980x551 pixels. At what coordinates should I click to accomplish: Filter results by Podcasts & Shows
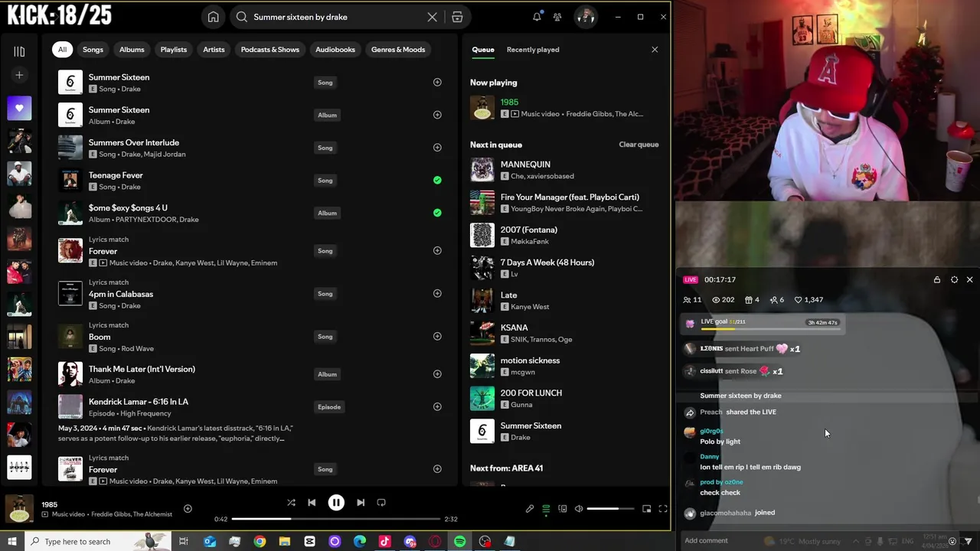pyautogui.click(x=270, y=50)
